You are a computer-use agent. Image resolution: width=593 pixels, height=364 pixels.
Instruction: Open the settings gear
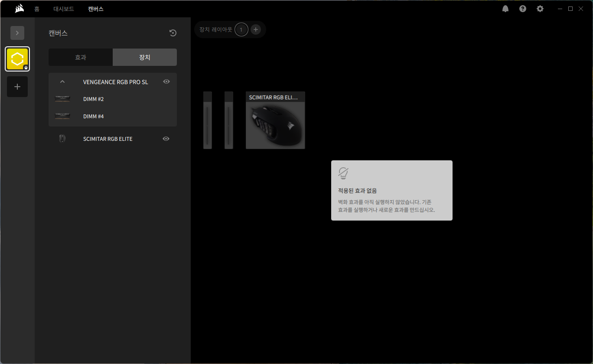tap(540, 9)
